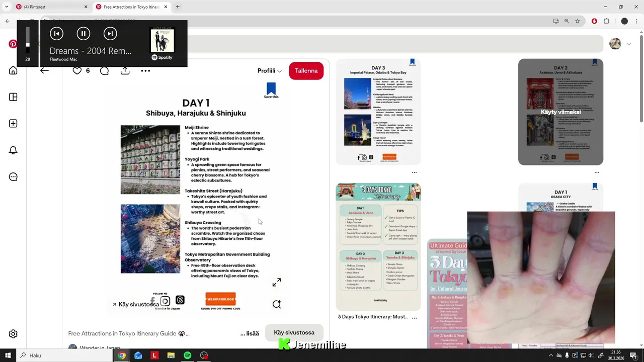Viewport: 644px width, 362px height.
Task: Click the browser back arrow
Action: [x=7, y=21]
